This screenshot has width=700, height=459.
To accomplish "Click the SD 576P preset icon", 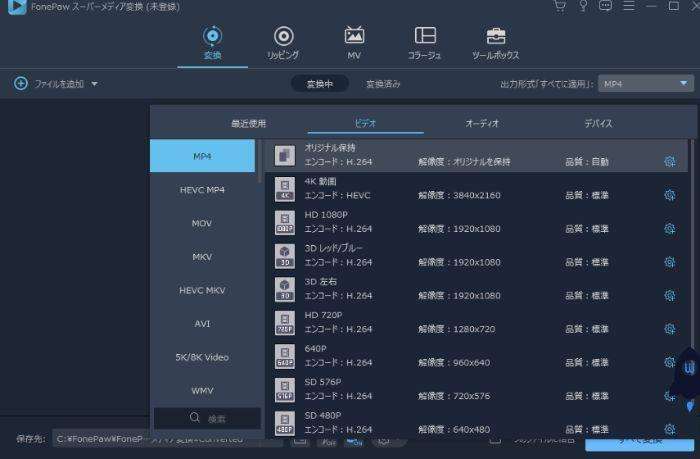I will (x=285, y=390).
